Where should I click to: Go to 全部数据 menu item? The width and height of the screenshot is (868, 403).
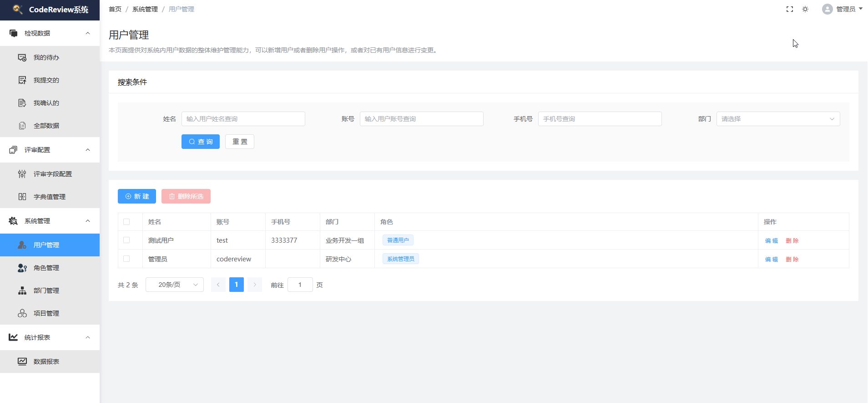coord(46,126)
